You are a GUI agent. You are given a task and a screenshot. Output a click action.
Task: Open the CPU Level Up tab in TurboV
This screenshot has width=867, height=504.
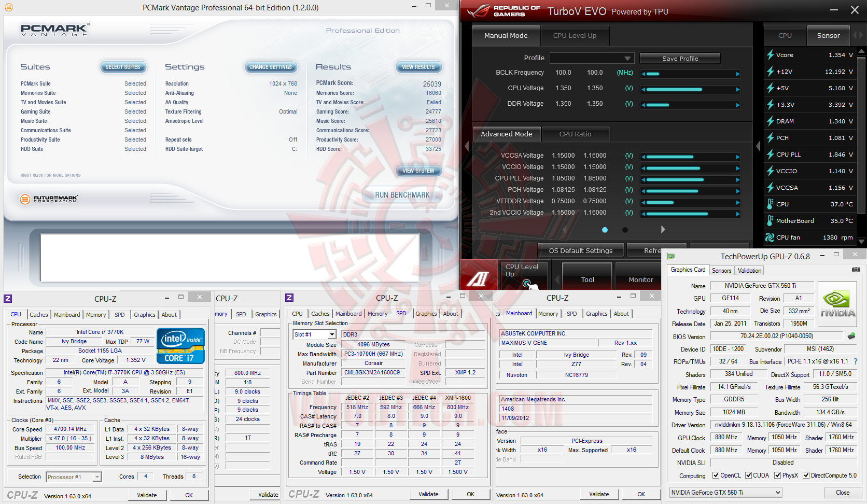(575, 36)
